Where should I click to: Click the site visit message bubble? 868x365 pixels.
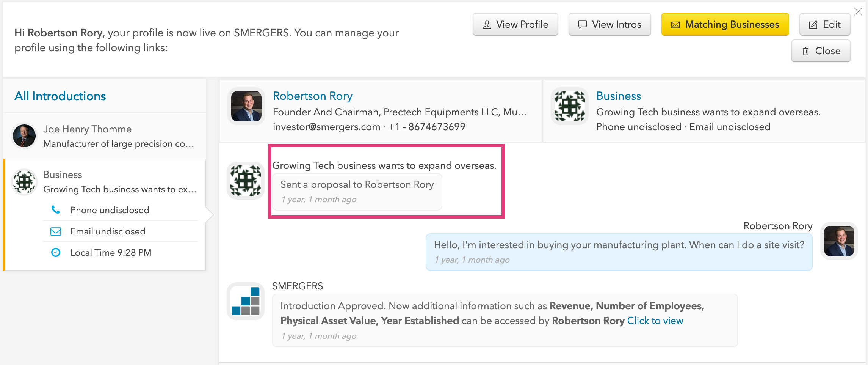pyautogui.click(x=619, y=252)
